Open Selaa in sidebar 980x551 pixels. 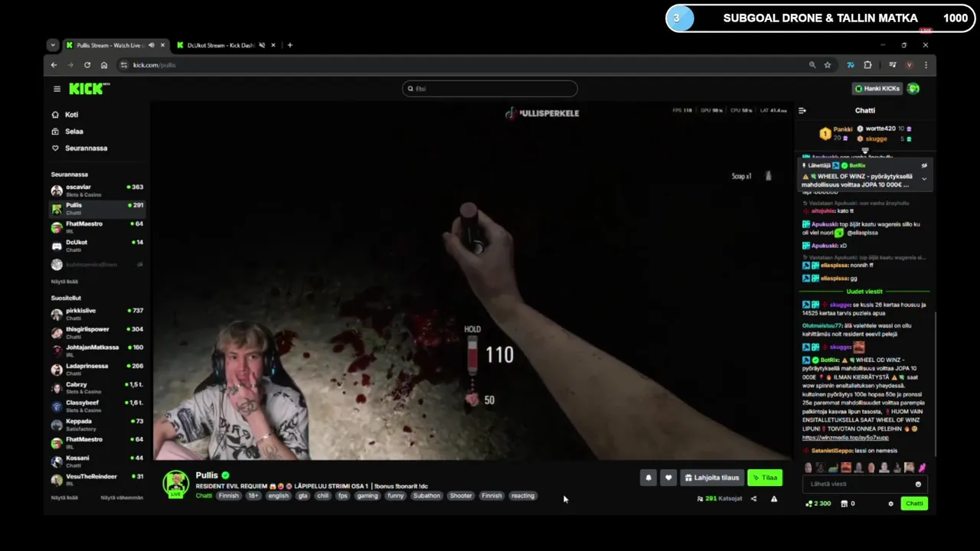(x=73, y=132)
